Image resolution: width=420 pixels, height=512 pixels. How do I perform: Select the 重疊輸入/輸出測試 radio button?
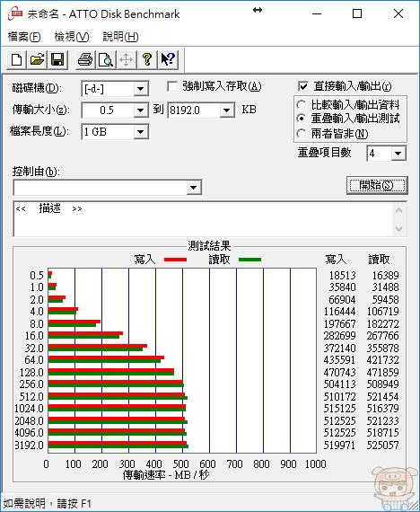point(302,119)
